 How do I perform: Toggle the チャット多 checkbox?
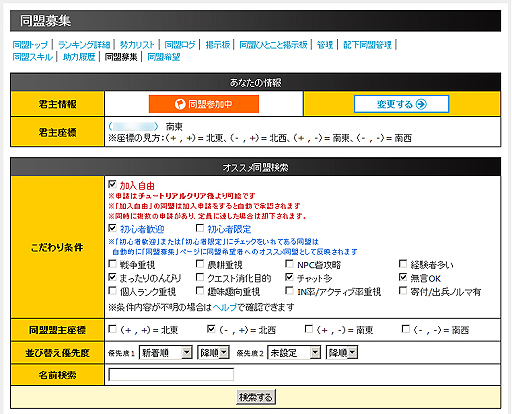point(289,277)
